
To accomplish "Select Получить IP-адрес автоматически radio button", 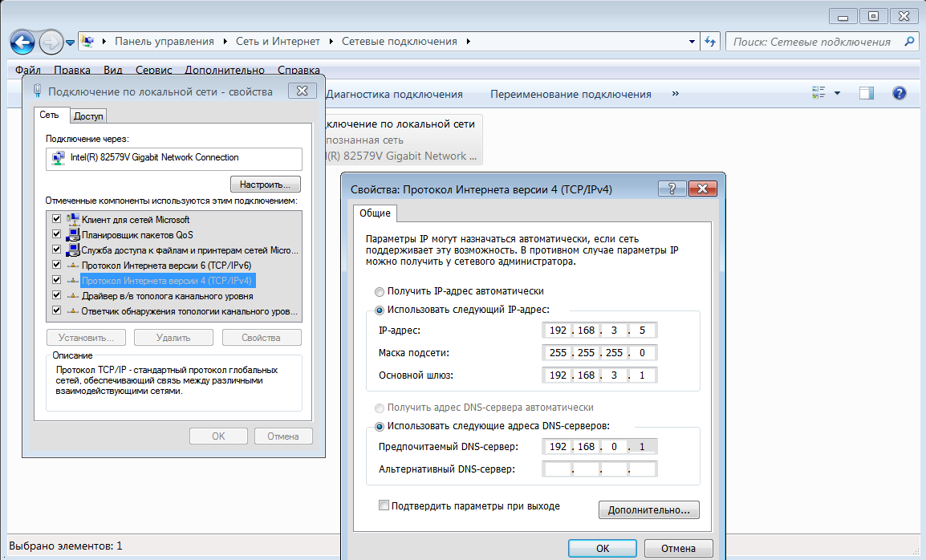I will tap(380, 291).
